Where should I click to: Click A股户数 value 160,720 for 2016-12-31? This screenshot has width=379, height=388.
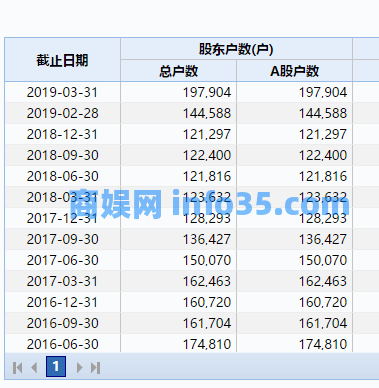[x=323, y=302]
